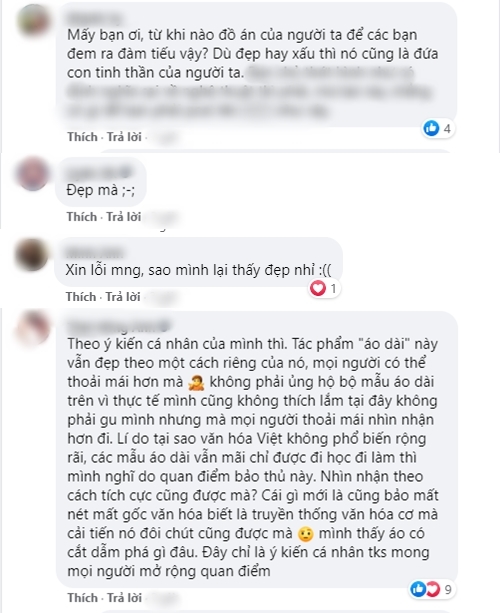Image resolution: width=500 pixels, height=613 pixels.
Task: Open the blurred author name above 'Đẹp mà'
Action: [100, 172]
